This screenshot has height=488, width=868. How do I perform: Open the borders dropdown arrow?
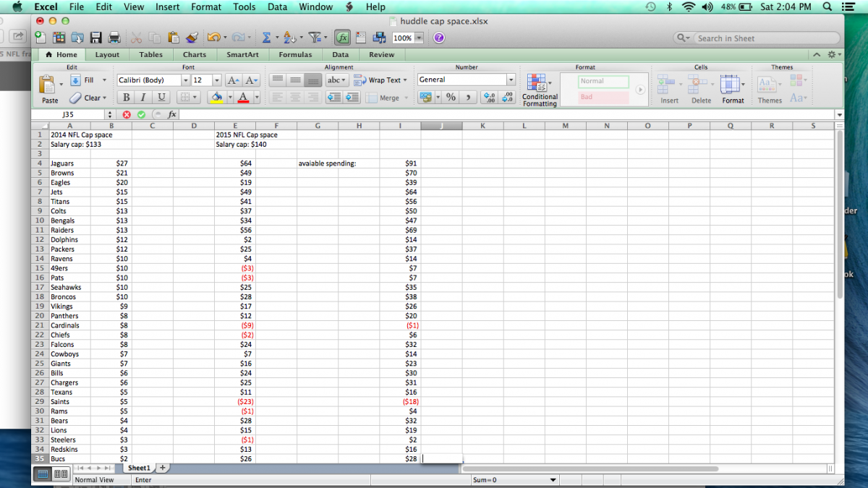(x=195, y=97)
